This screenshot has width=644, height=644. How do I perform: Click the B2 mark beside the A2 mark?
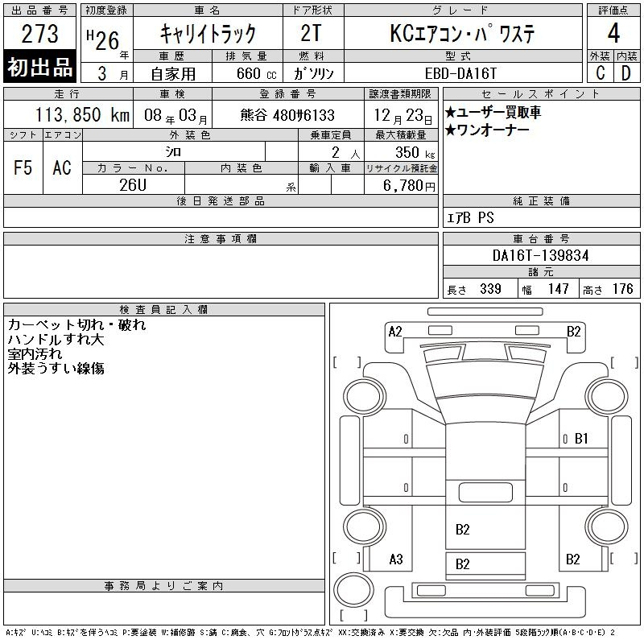(x=573, y=331)
